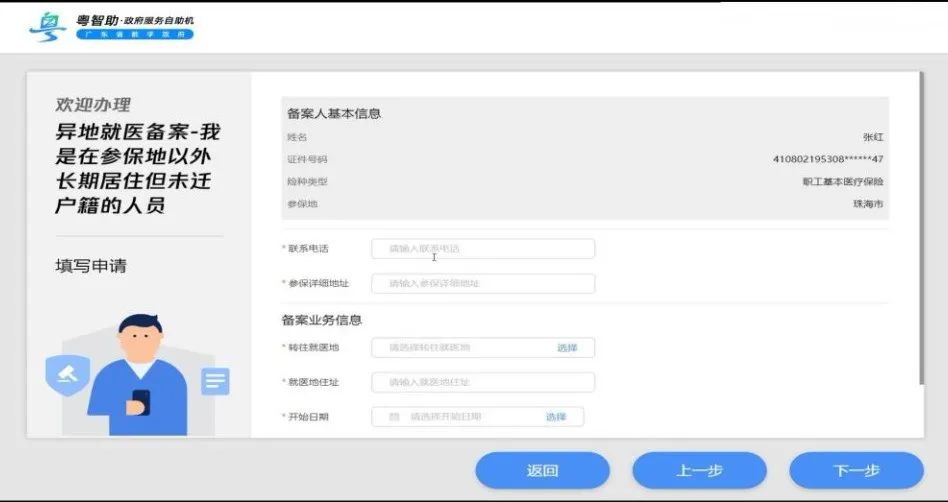Open 选择 for 转往就医地
948x502 pixels.
tap(567, 348)
